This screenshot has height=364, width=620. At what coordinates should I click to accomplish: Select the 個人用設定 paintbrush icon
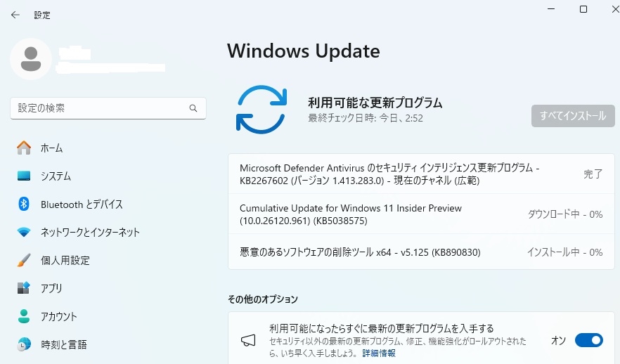coord(24,260)
